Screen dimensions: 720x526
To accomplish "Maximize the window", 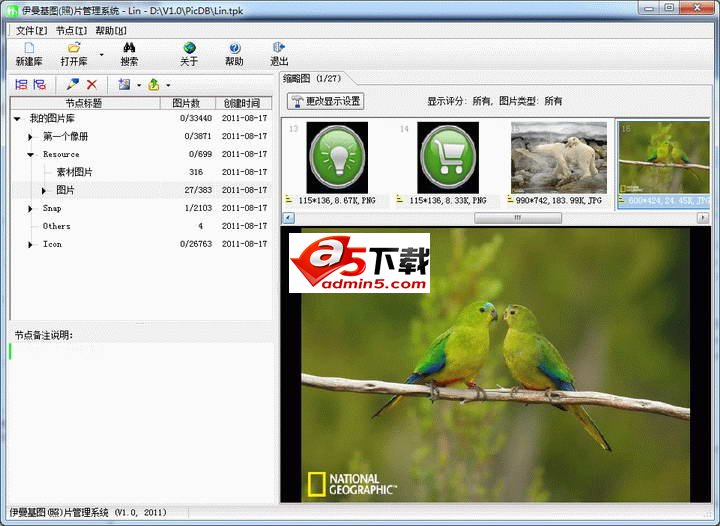I will [x=669, y=8].
